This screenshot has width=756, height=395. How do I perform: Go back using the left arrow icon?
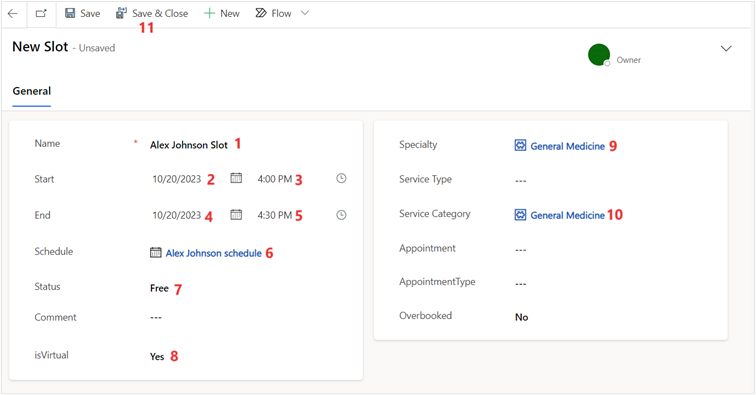tap(13, 14)
